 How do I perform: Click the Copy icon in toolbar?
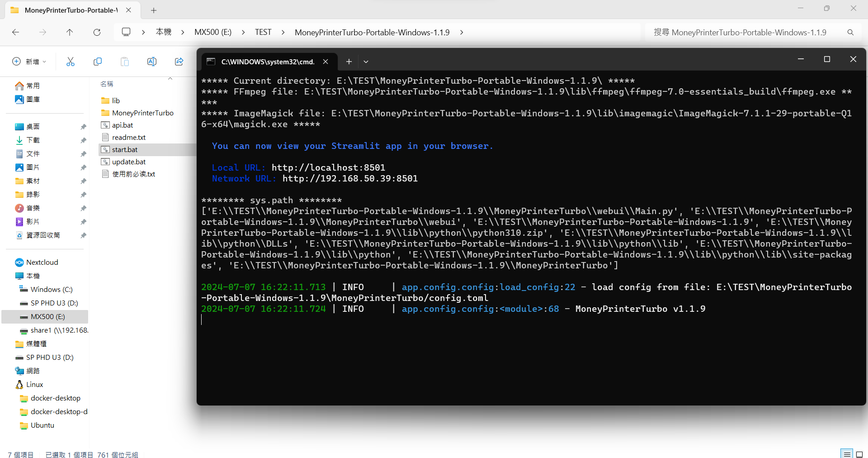(x=98, y=62)
